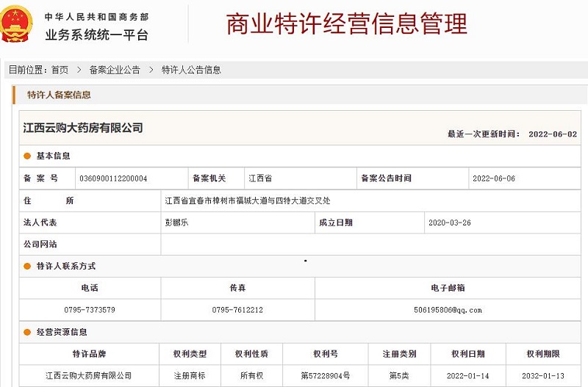
Task: Click the last update date 2022-06-02
Action: click(553, 134)
